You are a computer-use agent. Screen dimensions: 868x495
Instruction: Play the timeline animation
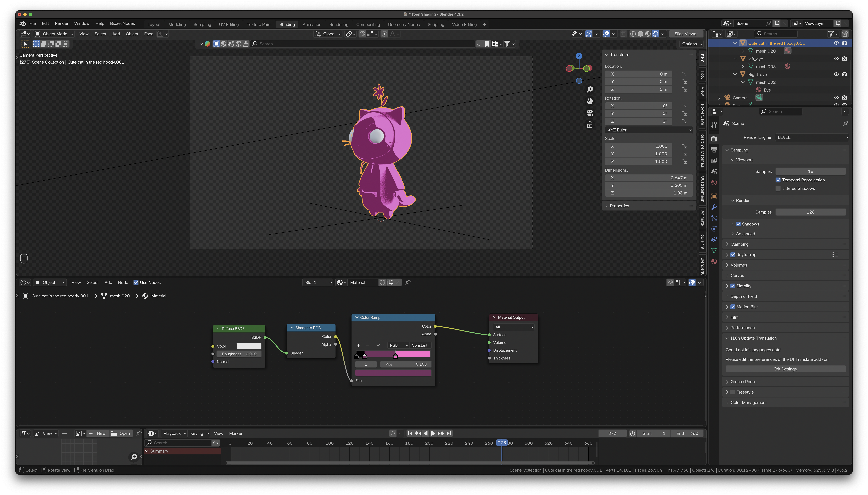[x=433, y=434]
